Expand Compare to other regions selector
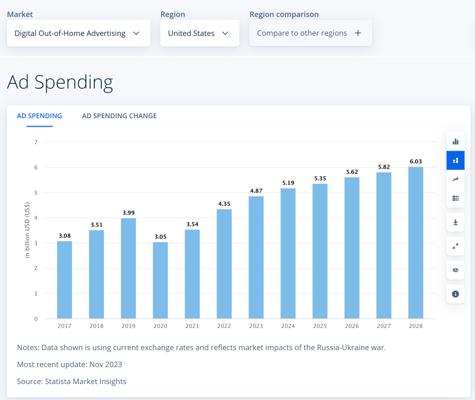Image resolution: width=475 pixels, height=400 pixels. [x=310, y=33]
